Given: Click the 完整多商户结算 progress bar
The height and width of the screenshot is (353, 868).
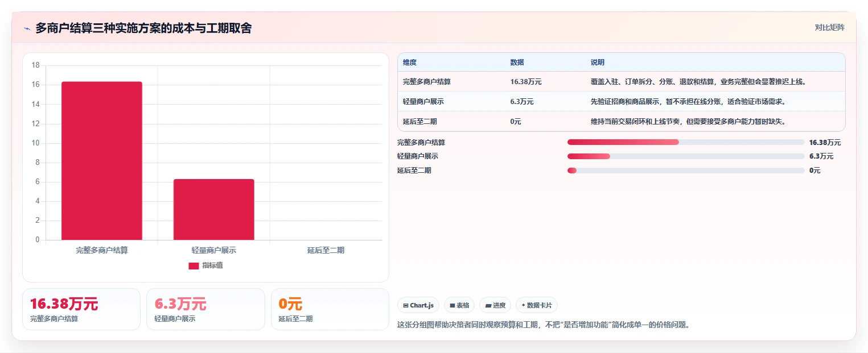Looking at the screenshot, I should tap(686, 142).
